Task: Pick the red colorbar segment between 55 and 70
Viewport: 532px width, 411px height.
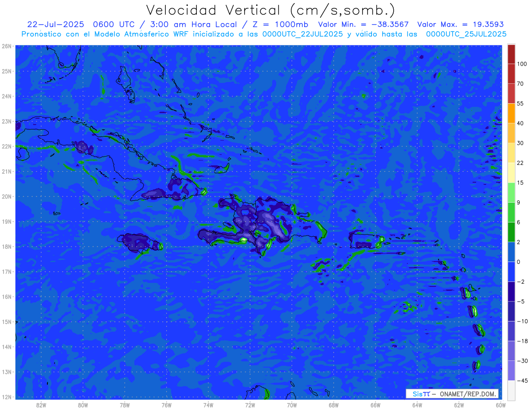Action: click(511, 94)
